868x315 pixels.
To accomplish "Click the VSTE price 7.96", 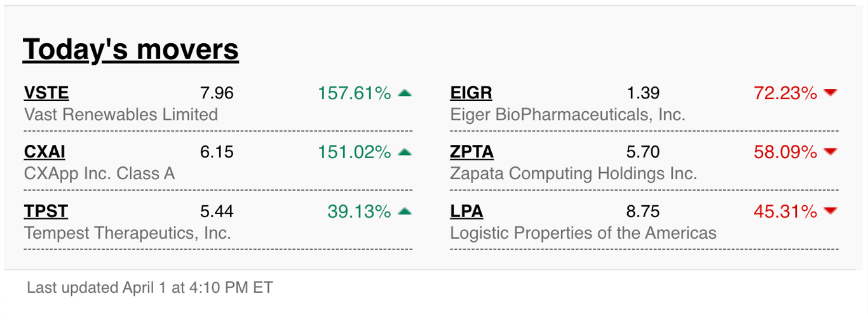I will click(217, 93).
